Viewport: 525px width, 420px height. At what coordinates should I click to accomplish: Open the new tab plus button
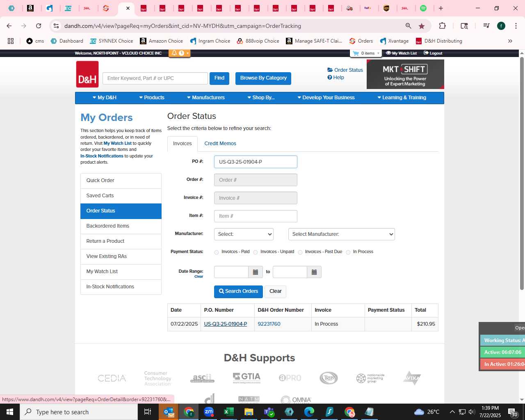[441, 8]
